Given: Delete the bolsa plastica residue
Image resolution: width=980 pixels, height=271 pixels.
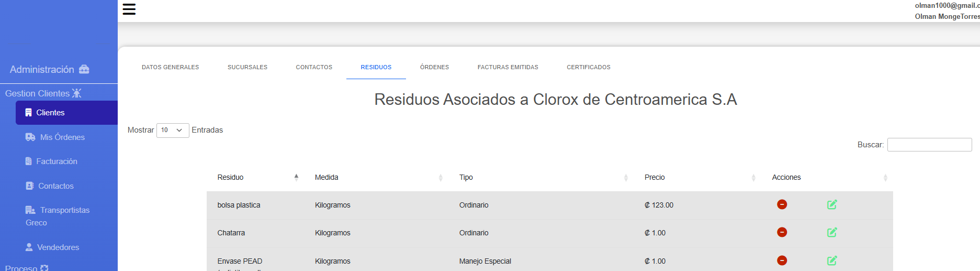Looking at the screenshot, I should point(782,204).
